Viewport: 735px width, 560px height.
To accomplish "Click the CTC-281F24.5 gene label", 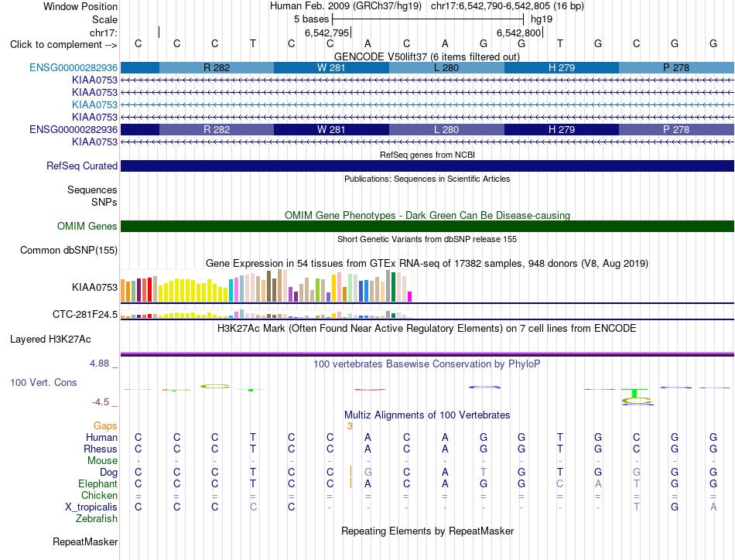I will [x=85, y=315].
